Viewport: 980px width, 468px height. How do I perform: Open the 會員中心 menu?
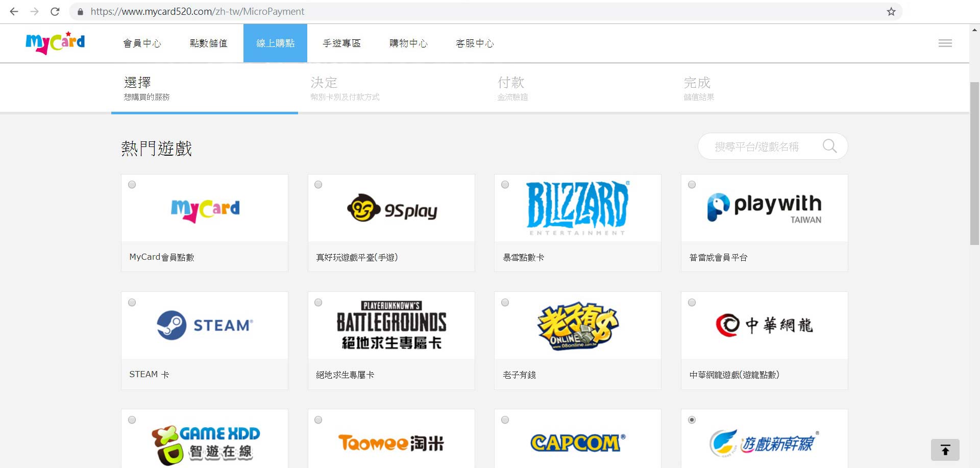142,43
